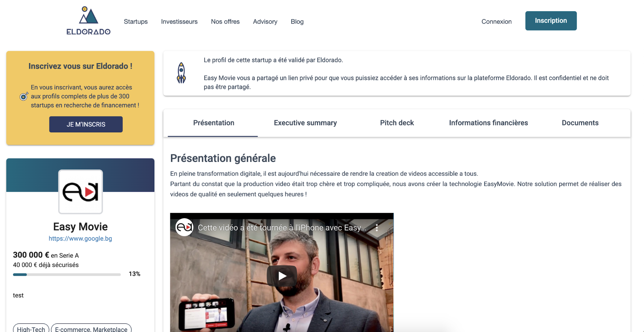Open the video title link

click(282, 228)
